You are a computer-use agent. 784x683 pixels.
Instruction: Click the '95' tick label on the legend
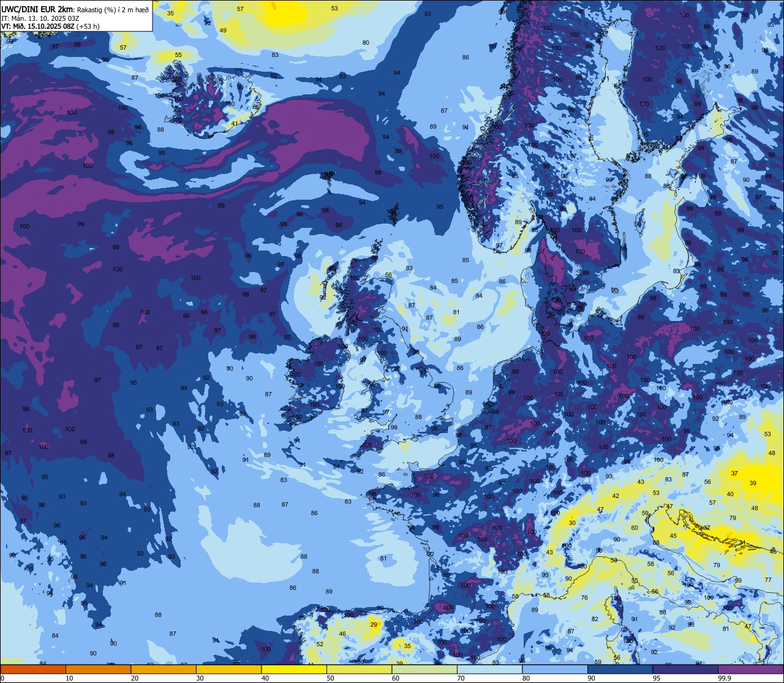656,678
